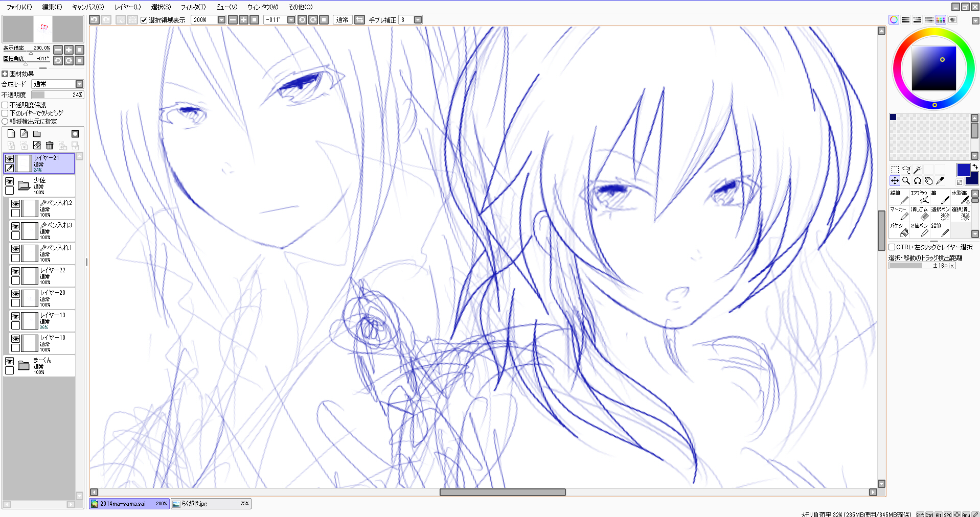The height and width of the screenshot is (517, 980).
Task: Toggle 選択領域表示 checkbox
Action: coord(144,20)
